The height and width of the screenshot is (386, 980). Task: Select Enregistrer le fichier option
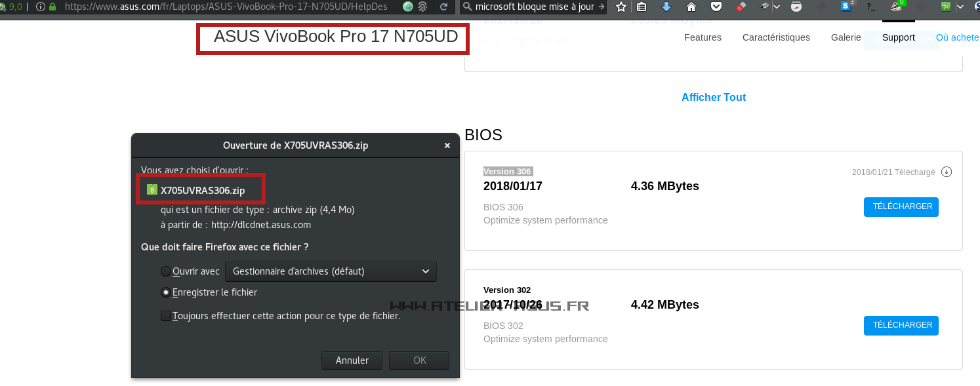165,292
